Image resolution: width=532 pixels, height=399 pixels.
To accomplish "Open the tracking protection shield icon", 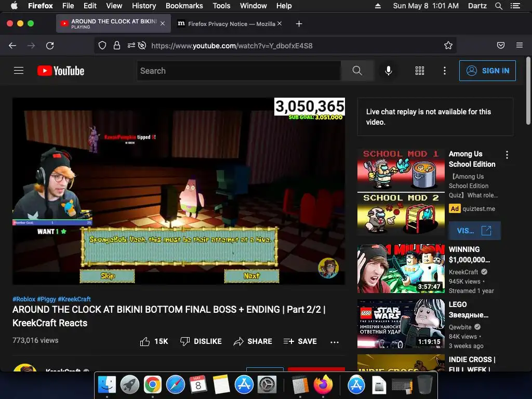I will pyautogui.click(x=102, y=46).
